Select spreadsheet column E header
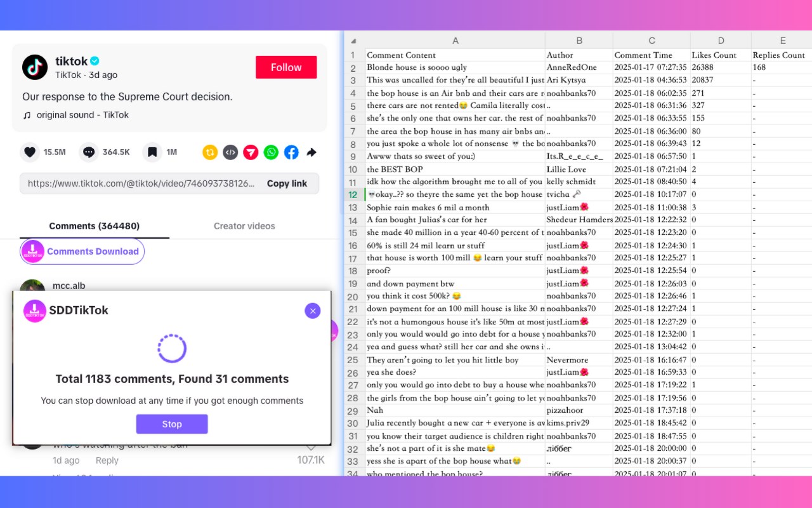This screenshot has width=812, height=508. click(x=782, y=41)
